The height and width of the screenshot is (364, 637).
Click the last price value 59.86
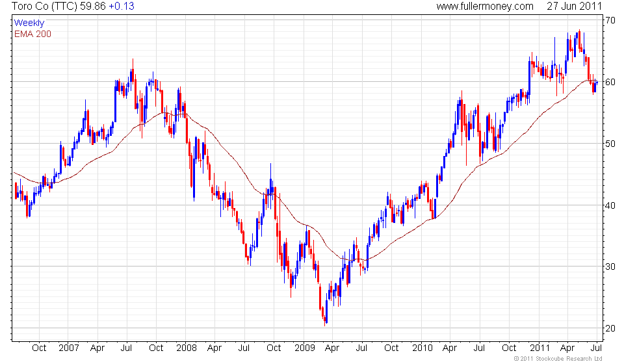[x=93, y=6]
